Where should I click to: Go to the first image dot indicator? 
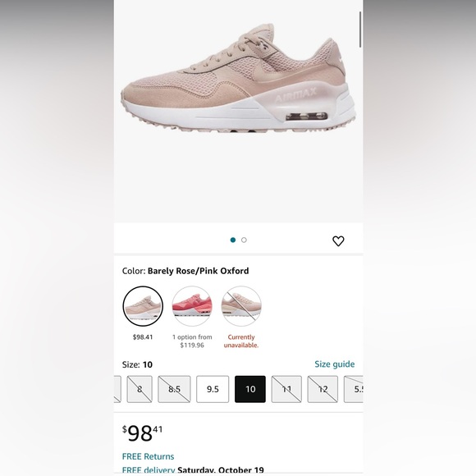click(x=233, y=240)
